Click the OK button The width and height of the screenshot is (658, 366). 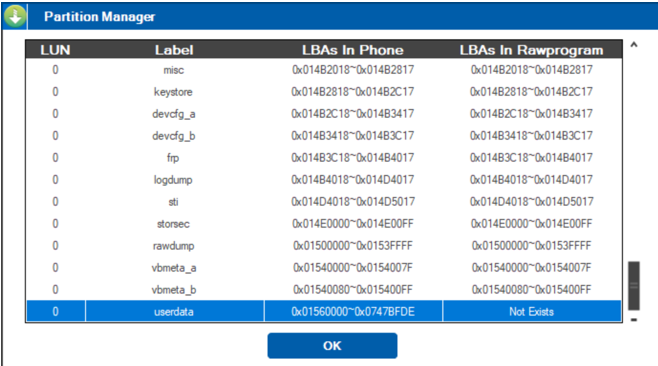[x=332, y=345]
